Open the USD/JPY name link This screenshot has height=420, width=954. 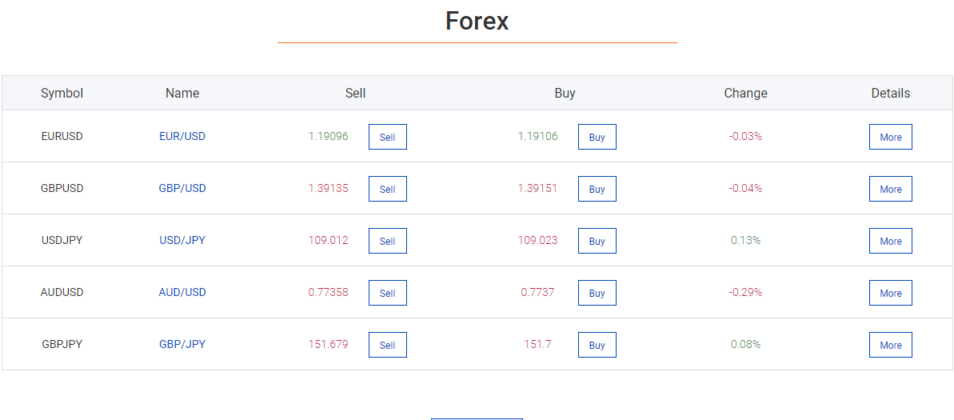tap(183, 240)
